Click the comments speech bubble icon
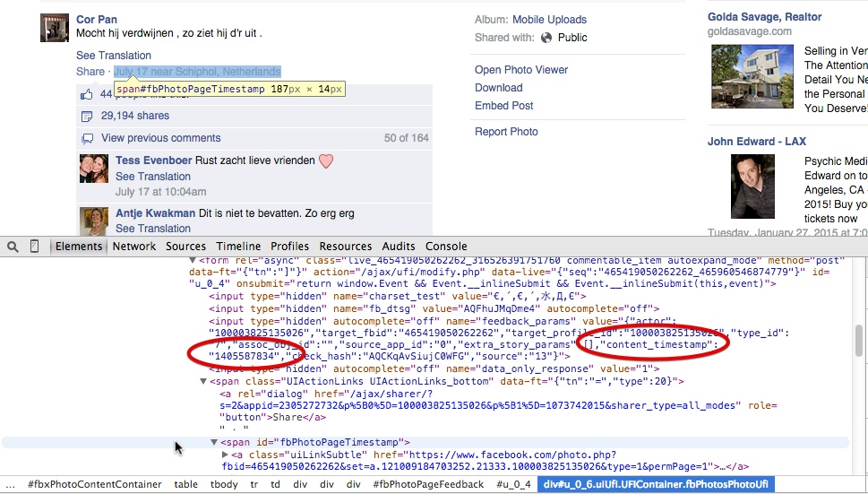Image resolution: width=868 pixels, height=494 pixels. 87,138
